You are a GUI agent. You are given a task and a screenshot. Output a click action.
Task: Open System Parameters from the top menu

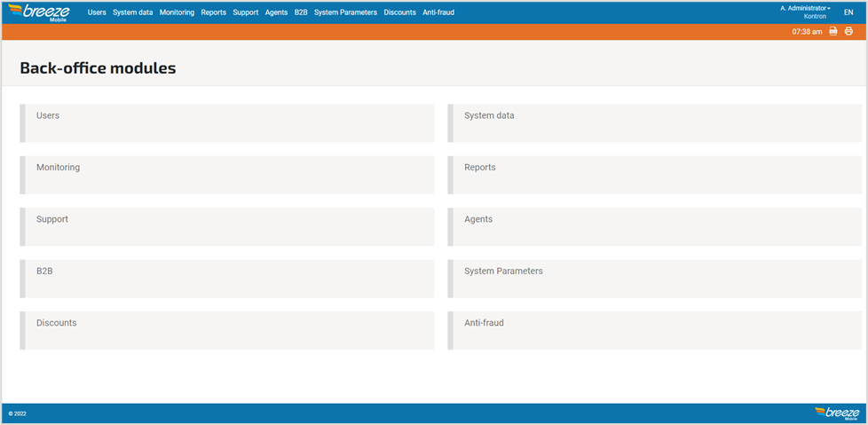[x=345, y=12]
